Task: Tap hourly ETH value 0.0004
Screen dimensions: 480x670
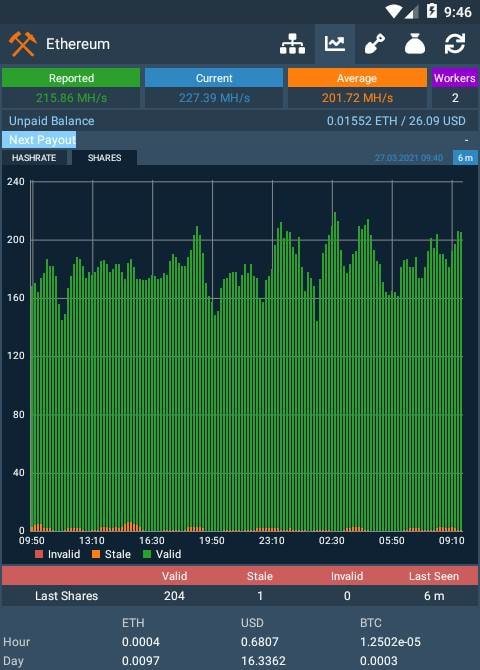Action: click(x=141, y=642)
